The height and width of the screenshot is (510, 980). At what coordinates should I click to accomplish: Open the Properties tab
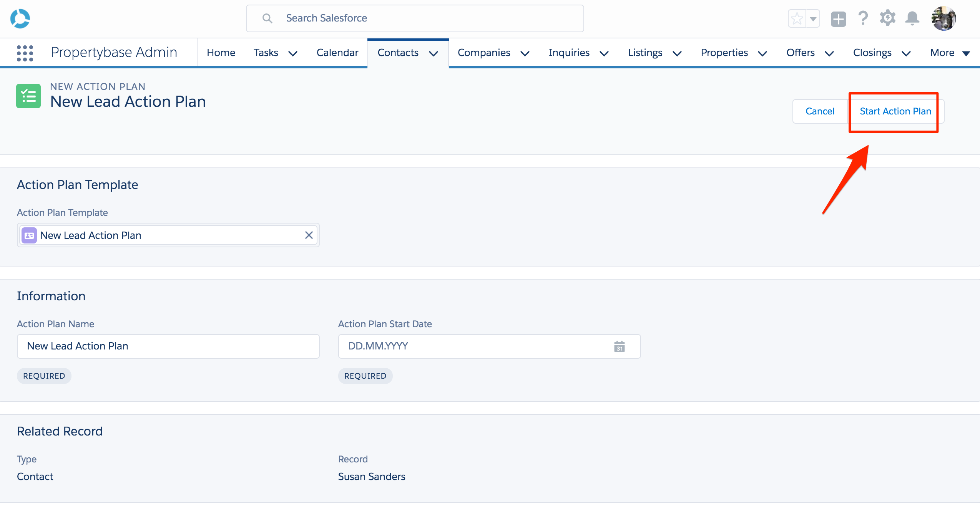point(724,53)
